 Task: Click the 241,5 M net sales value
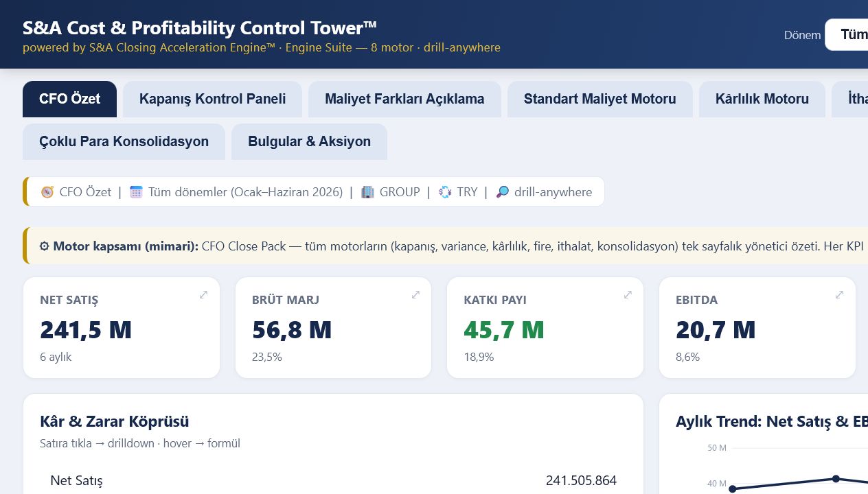point(86,330)
